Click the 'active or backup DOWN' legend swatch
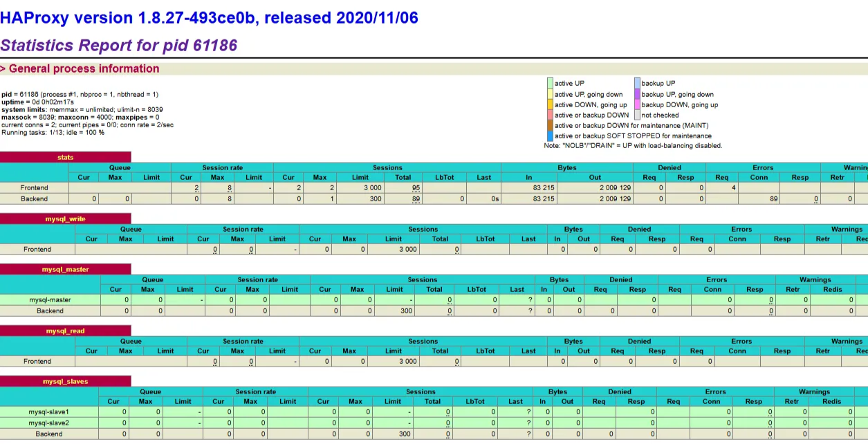 tap(551, 115)
